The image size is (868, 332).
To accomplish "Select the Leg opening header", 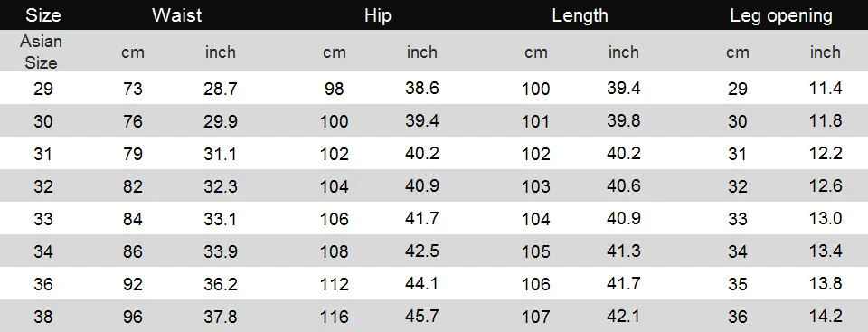I will point(781,15).
